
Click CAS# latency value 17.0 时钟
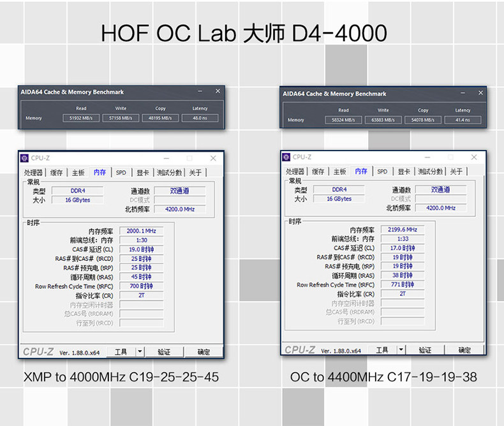(403, 248)
